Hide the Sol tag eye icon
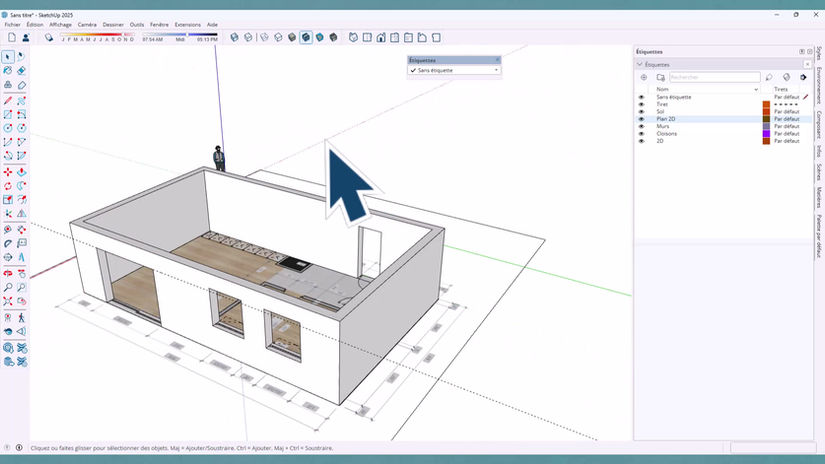This screenshot has height=464, width=825. (641, 112)
